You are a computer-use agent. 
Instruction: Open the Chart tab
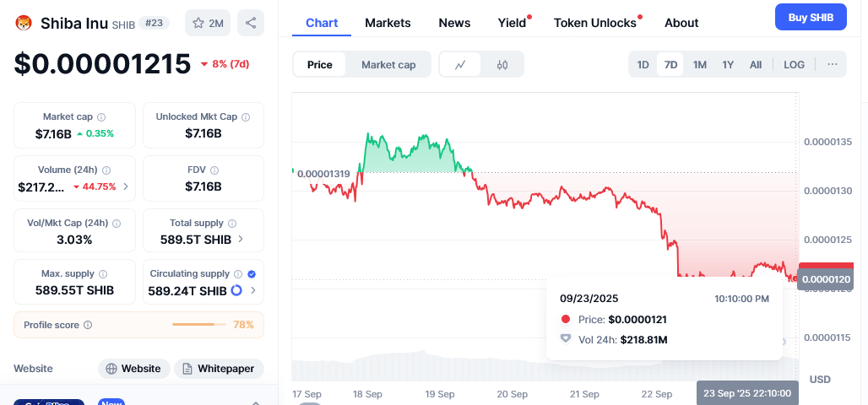[x=322, y=23]
